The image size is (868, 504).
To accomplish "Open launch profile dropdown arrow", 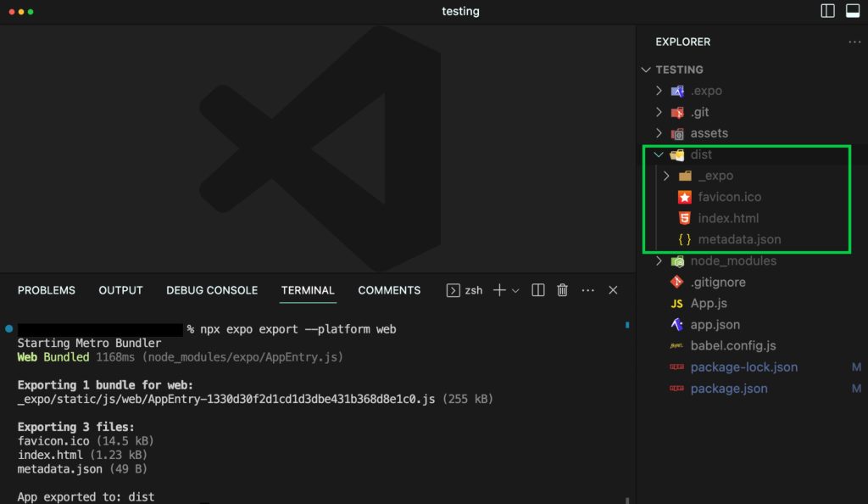I will click(515, 291).
